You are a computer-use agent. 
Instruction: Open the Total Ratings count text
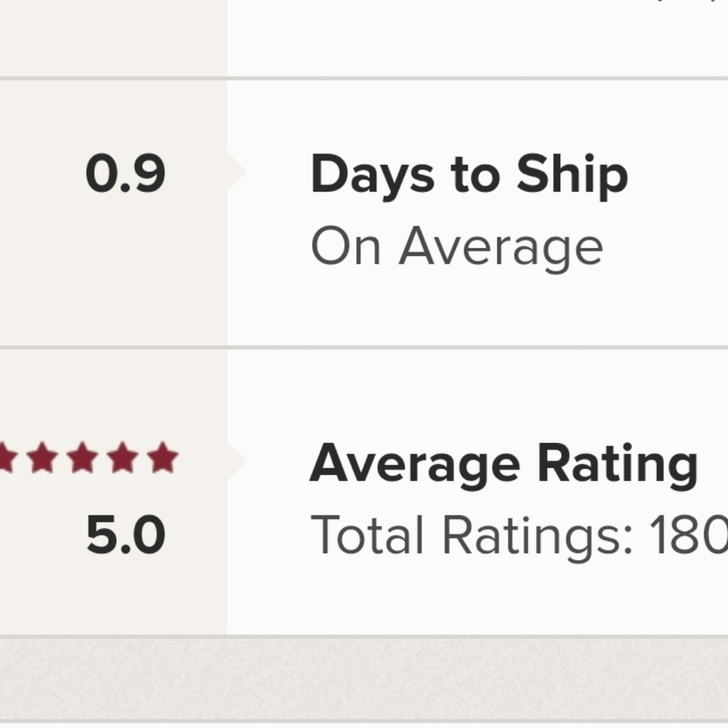[519, 537]
